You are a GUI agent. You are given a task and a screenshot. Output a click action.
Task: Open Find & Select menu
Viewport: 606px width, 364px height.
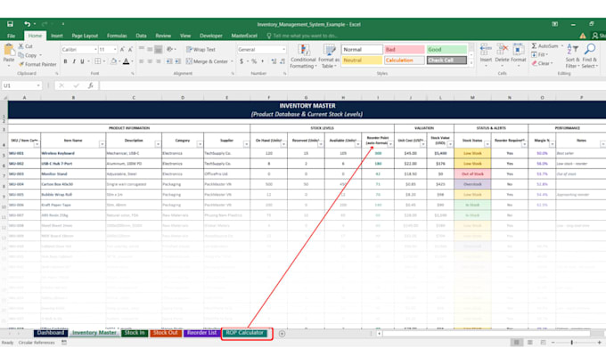click(590, 56)
